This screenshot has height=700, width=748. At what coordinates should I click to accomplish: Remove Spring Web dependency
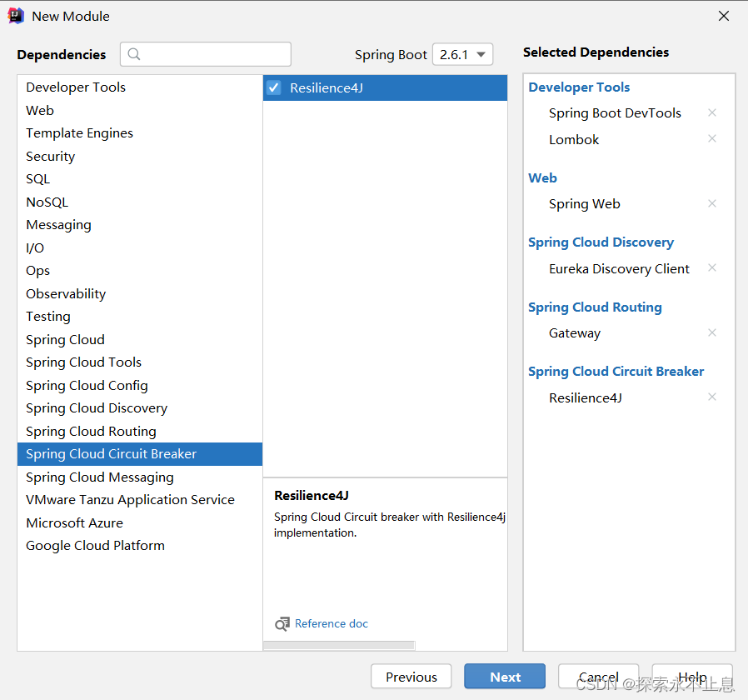click(x=711, y=203)
